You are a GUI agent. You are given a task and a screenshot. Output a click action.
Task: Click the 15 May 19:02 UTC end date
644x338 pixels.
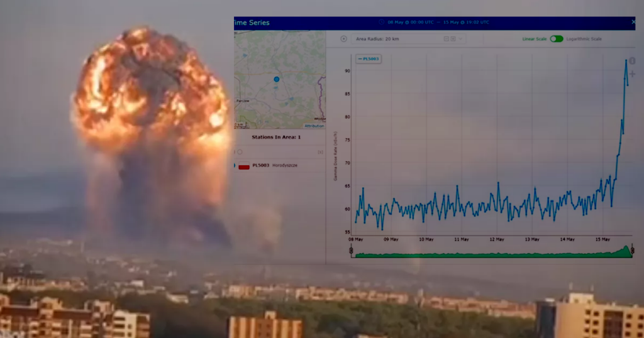(x=466, y=22)
